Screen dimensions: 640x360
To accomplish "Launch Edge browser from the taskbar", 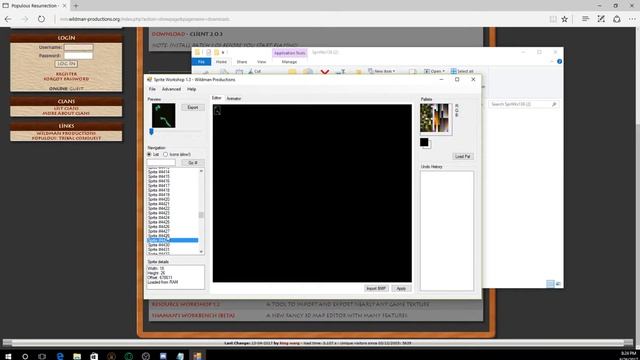I will pos(60,356).
